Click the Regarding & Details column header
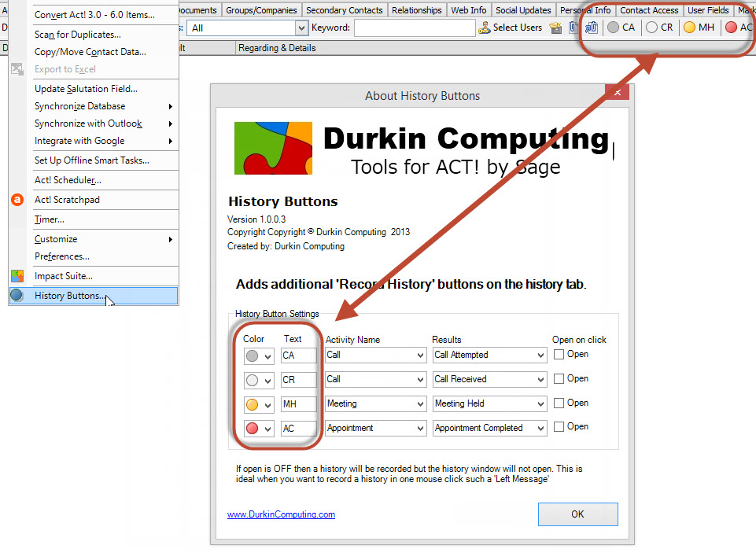Viewport: 756px width, 560px height. click(277, 48)
